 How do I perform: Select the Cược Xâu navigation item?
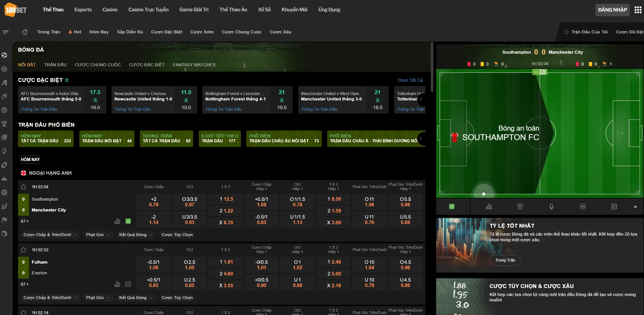(280, 32)
